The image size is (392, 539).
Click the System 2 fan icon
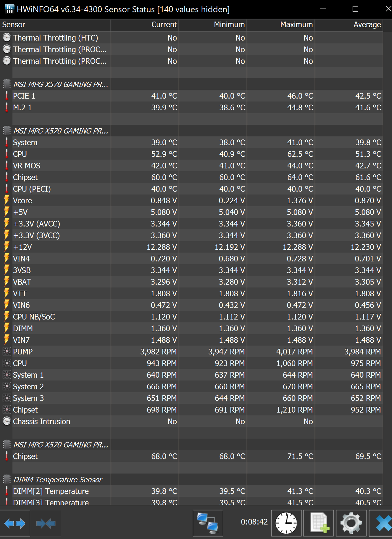tap(7, 386)
